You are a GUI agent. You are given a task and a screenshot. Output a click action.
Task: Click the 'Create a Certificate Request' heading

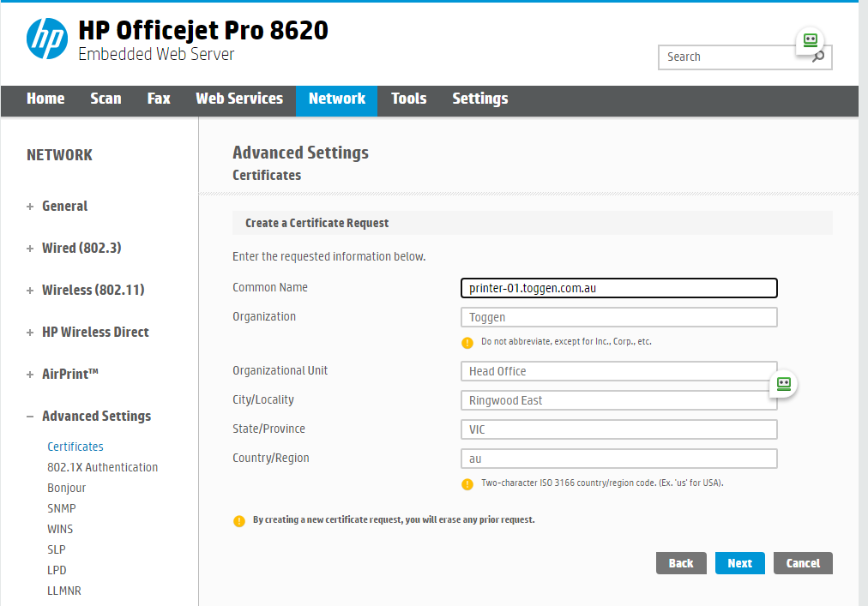point(316,223)
